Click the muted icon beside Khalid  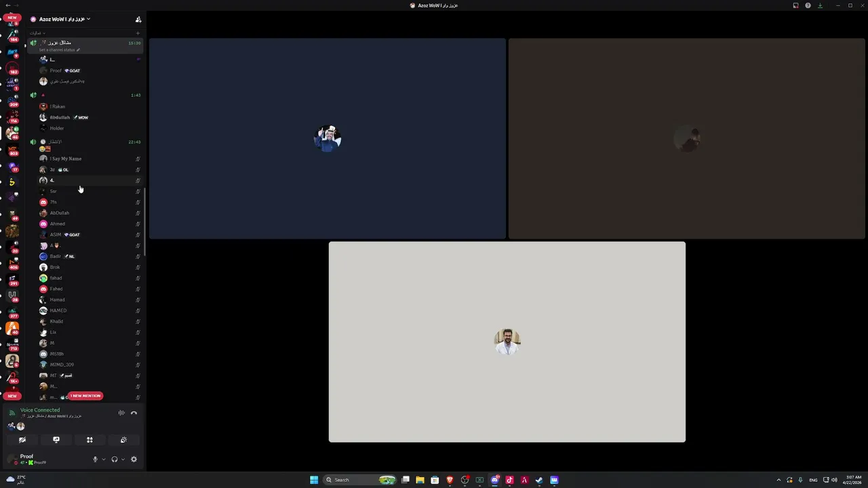point(138,321)
